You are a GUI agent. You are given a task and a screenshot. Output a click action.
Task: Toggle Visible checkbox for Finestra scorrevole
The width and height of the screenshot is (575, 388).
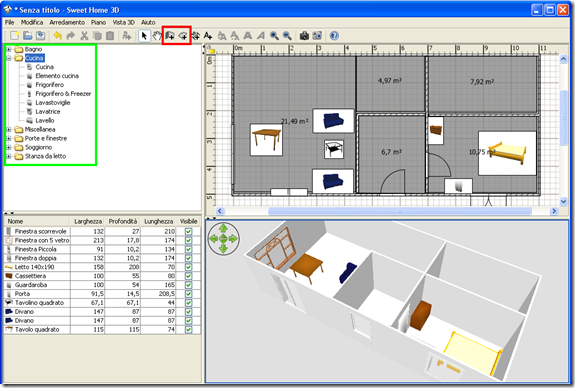tap(188, 231)
